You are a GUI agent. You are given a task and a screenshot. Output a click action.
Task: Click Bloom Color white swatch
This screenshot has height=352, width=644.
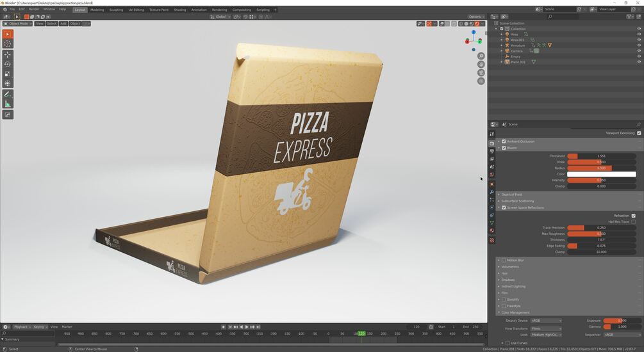coord(601,174)
